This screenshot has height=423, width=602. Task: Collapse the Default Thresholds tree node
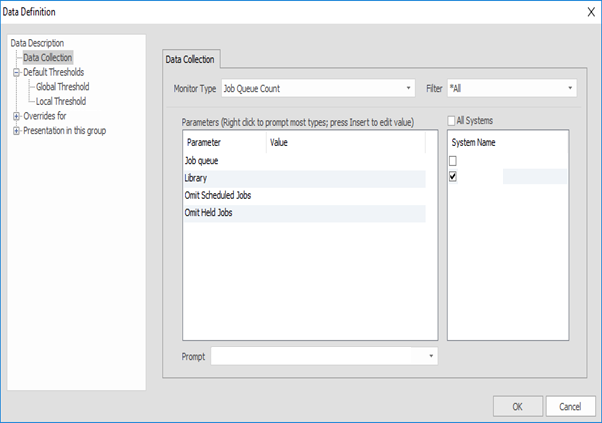point(16,73)
